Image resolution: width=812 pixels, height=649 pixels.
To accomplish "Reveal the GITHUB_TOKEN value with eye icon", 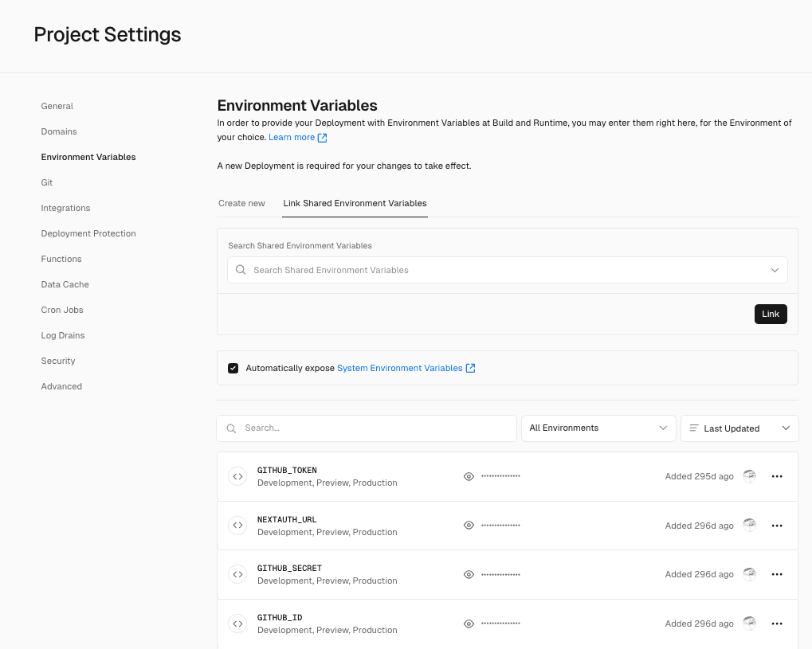I will [469, 476].
